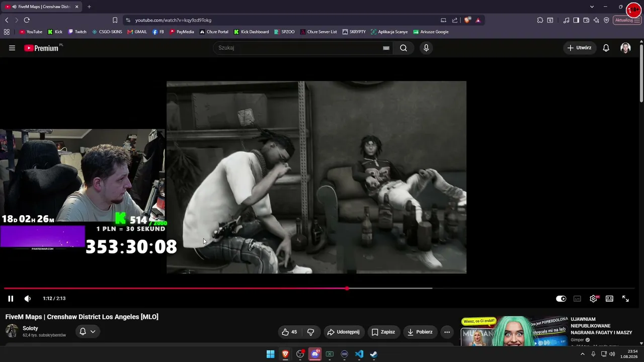Open Discord from the taskbar
Image resolution: width=644 pixels, height=362 pixels.
(x=315, y=354)
